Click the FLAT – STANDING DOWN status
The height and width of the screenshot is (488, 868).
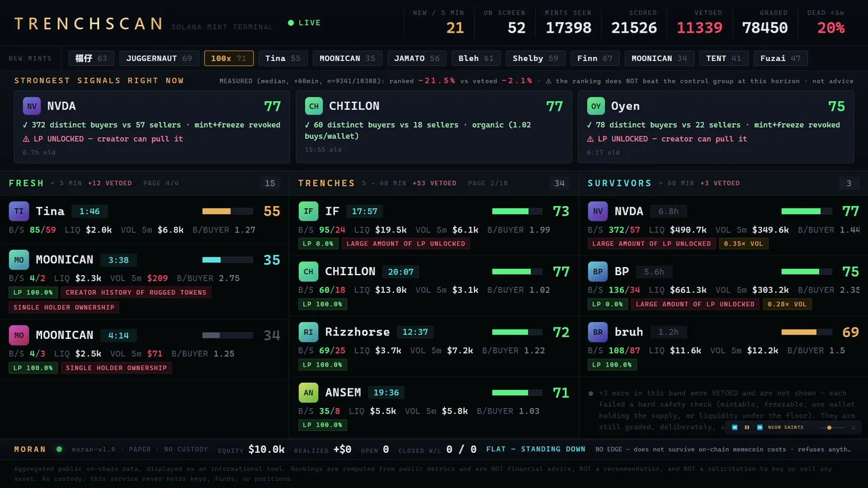[x=536, y=449]
